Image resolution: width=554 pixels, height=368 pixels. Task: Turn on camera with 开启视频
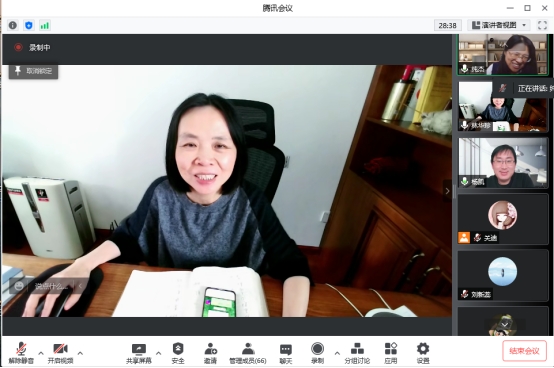pos(60,353)
